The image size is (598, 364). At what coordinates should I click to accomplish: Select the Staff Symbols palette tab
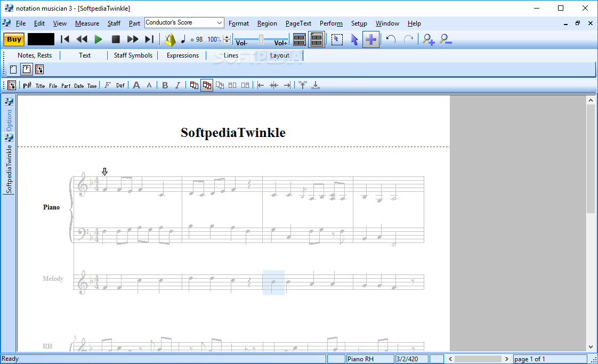tap(133, 55)
